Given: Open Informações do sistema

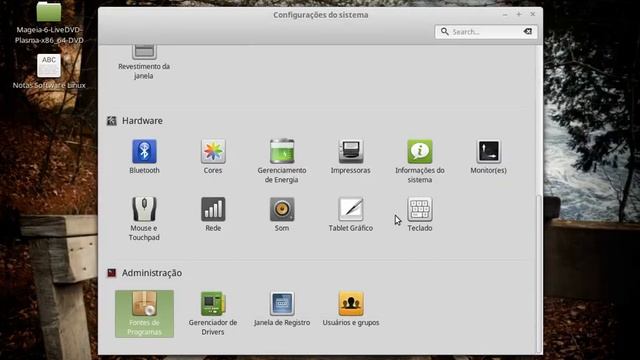Looking at the screenshot, I should [420, 161].
